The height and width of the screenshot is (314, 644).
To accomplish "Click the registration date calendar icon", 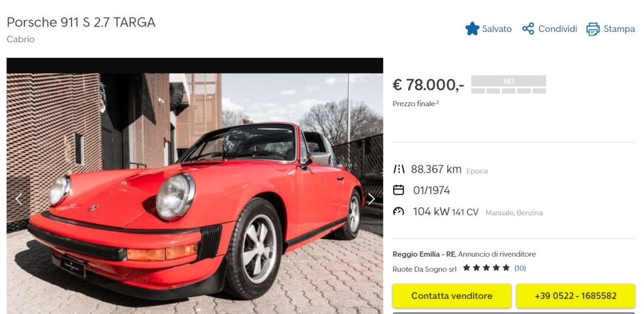I will [x=398, y=190].
